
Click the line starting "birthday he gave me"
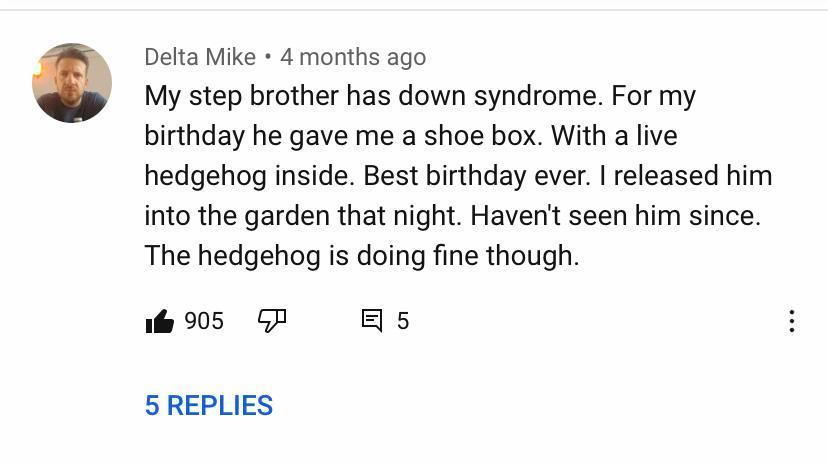(x=410, y=136)
